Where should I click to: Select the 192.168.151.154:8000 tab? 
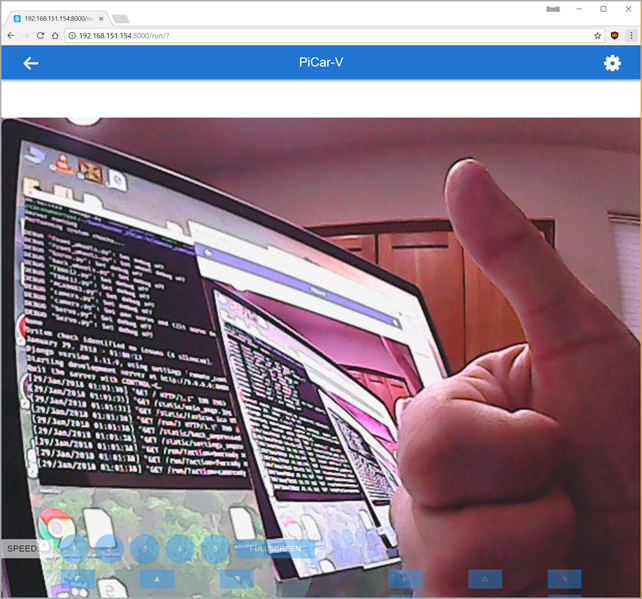[57, 18]
